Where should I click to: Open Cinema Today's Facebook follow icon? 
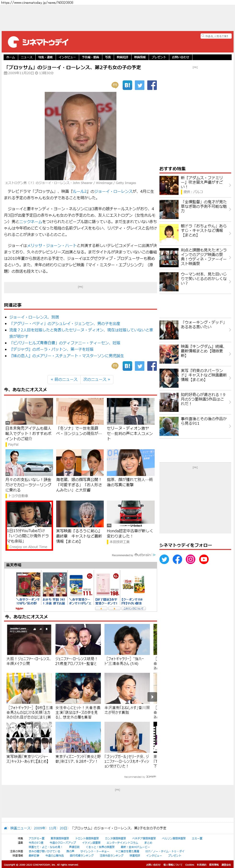pyautogui.click(x=177, y=559)
